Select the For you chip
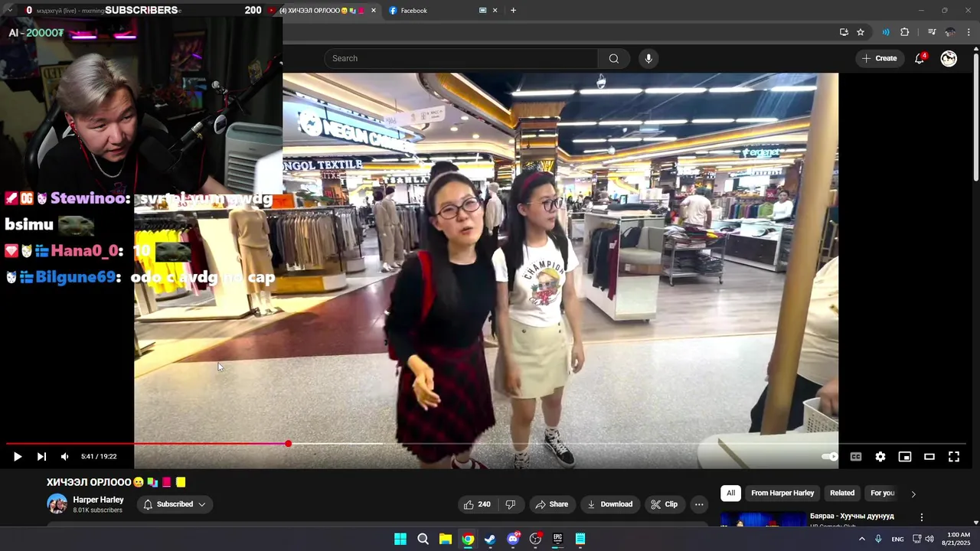The width and height of the screenshot is (980, 551). [x=882, y=493]
